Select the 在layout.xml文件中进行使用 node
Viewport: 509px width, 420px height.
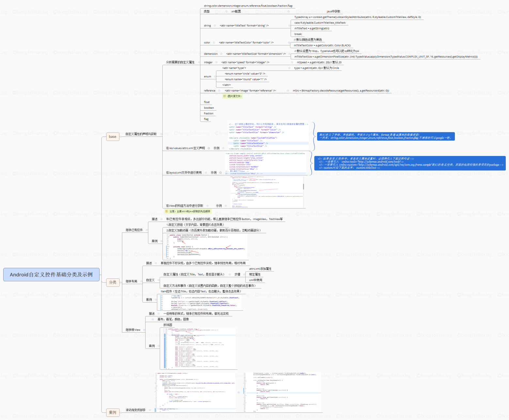(184, 173)
